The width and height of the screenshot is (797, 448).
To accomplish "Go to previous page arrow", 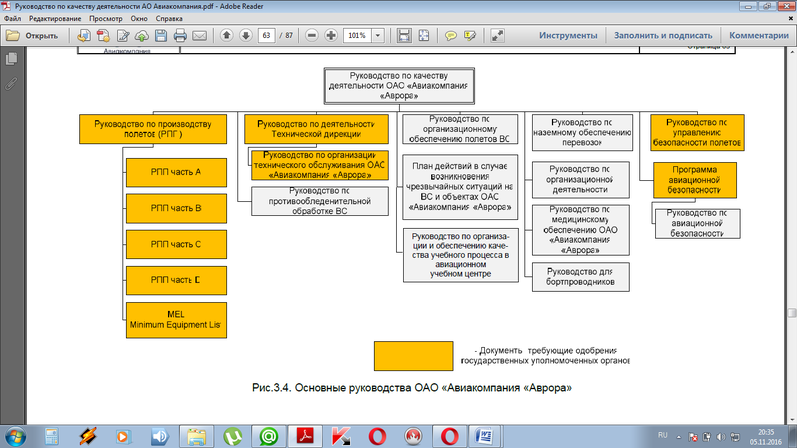I will (x=227, y=35).
